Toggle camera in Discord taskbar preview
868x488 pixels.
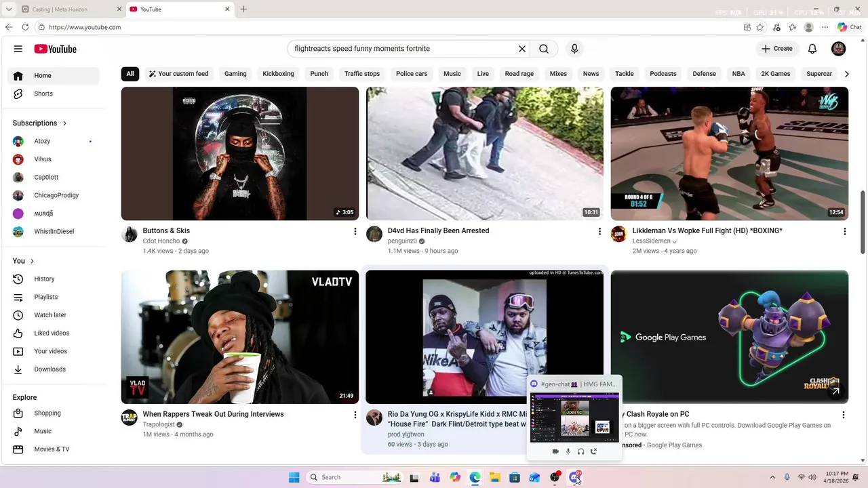coord(555,451)
